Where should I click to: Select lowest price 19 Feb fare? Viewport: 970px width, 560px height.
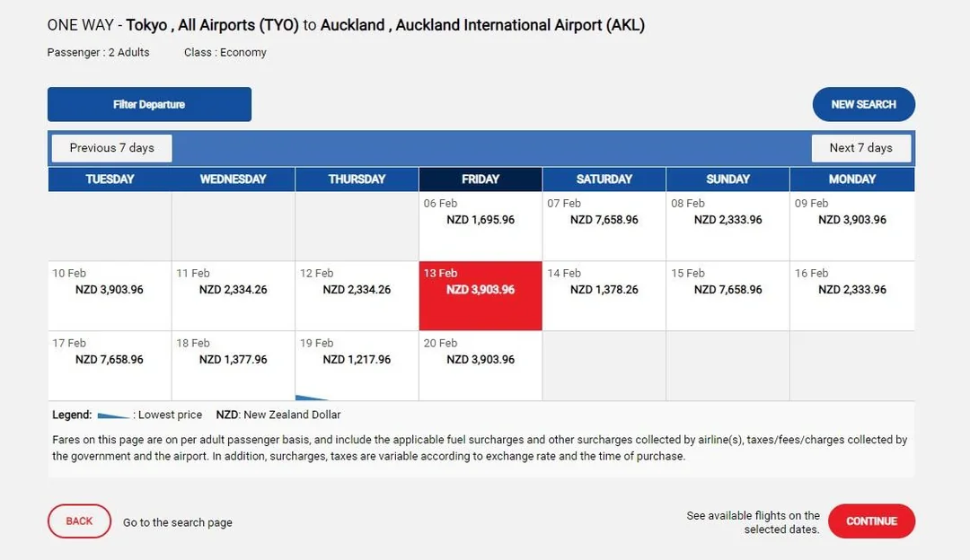(357, 365)
